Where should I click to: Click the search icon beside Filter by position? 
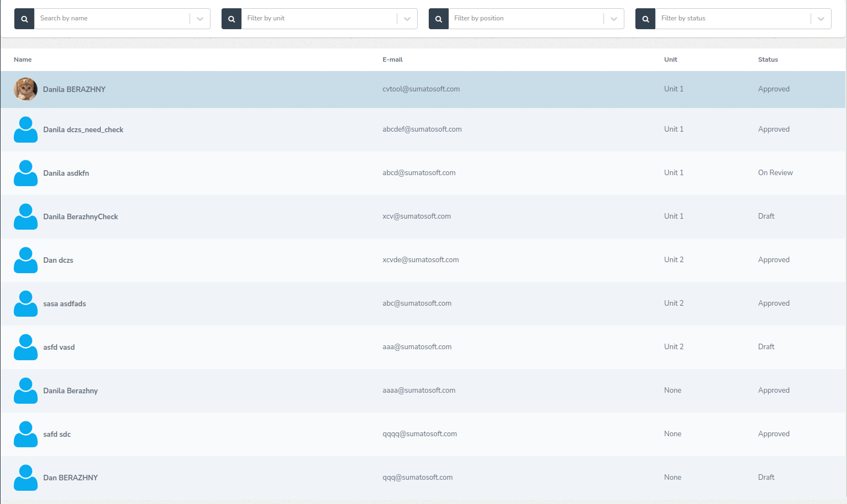click(x=439, y=19)
